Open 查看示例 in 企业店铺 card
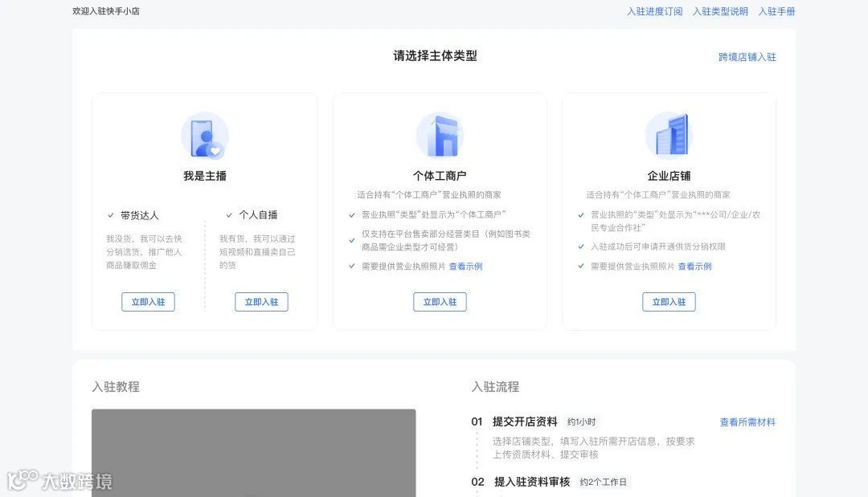 coord(694,267)
